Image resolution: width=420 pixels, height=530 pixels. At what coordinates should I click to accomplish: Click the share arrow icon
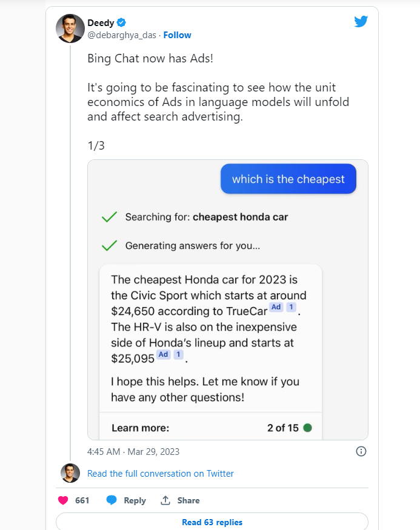[x=165, y=500]
